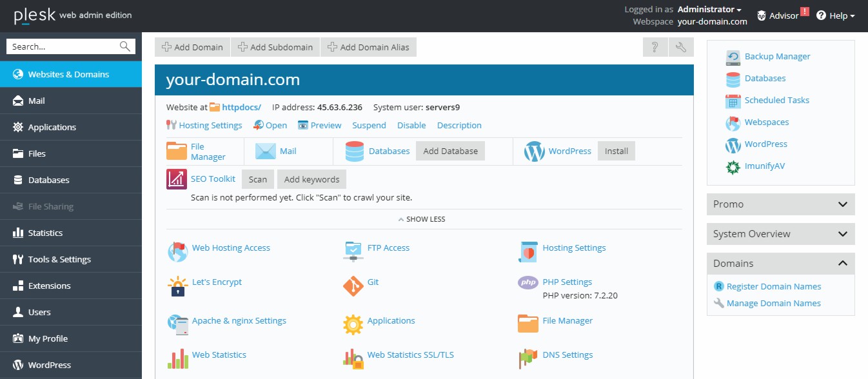Open the Help dropdown menu
Image resolution: width=868 pixels, height=379 pixels.
(x=836, y=15)
